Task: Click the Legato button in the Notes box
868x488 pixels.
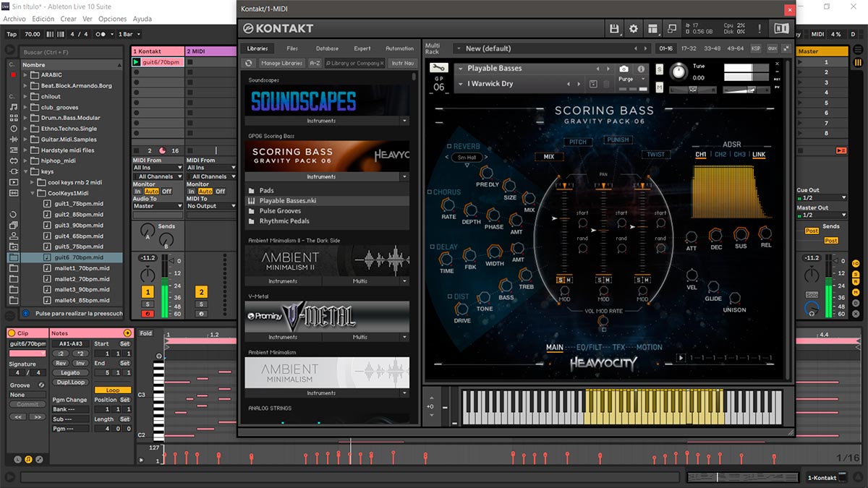Action: click(70, 373)
